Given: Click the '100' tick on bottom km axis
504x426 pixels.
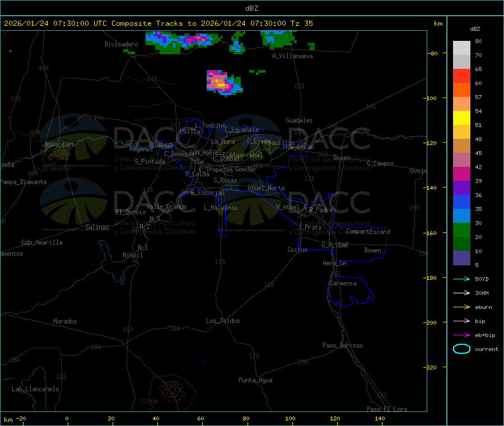Looking at the screenshot, I should click(x=290, y=418).
